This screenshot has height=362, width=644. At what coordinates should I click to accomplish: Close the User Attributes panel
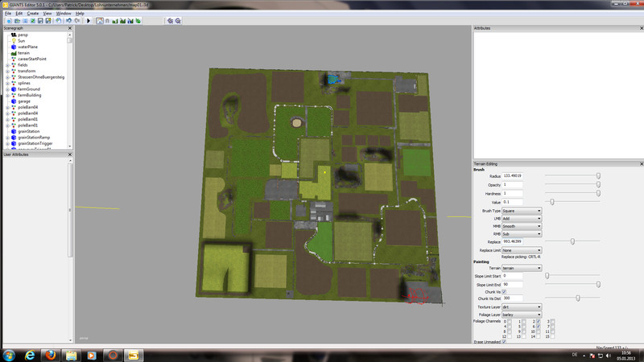pos(69,154)
